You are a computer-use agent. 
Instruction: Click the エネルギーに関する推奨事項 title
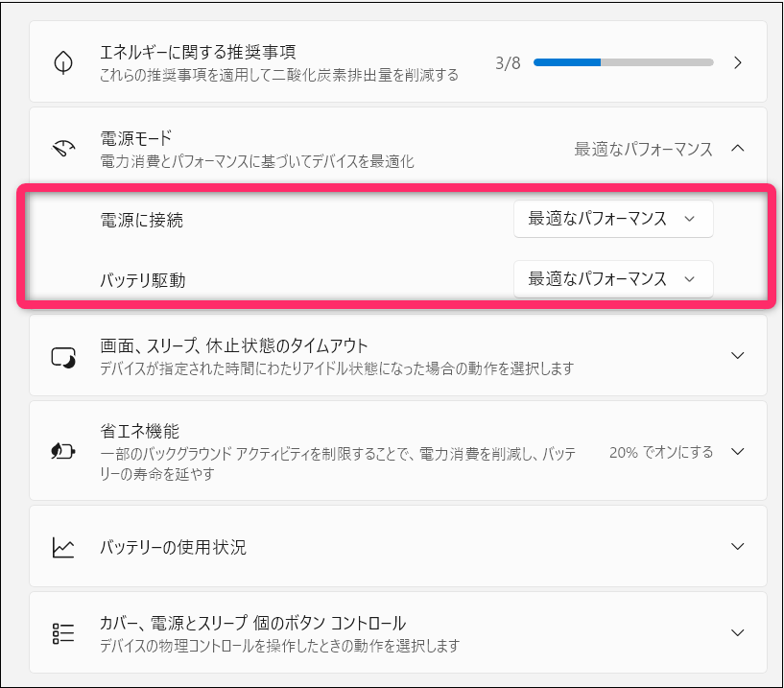pyautogui.click(x=204, y=52)
